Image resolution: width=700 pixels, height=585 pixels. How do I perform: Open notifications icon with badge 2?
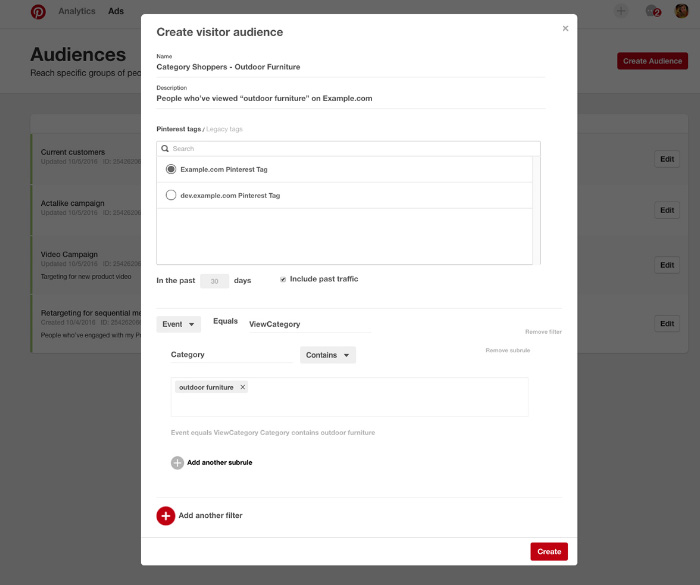pos(653,11)
